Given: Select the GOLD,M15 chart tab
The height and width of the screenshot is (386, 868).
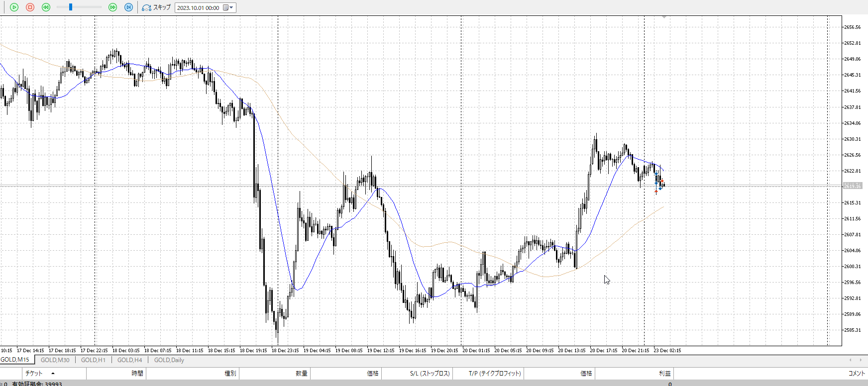Looking at the screenshot, I should pyautogui.click(x=15, y=360).
